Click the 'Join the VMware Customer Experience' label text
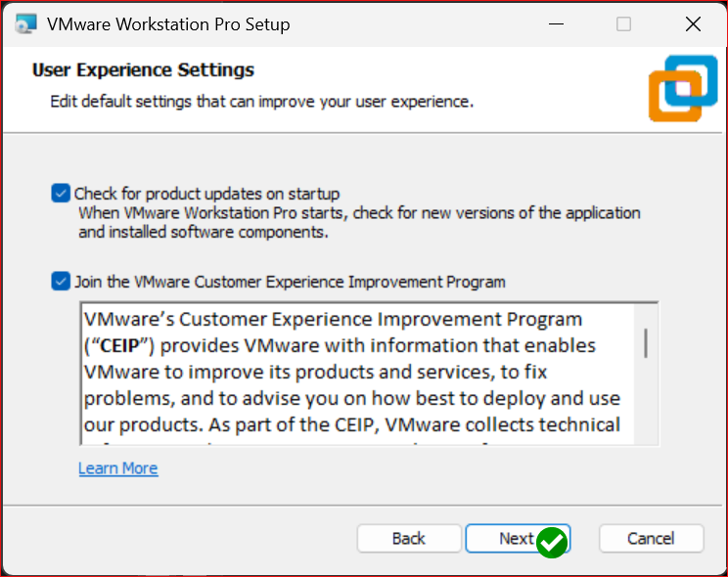 tap(291, 282)
